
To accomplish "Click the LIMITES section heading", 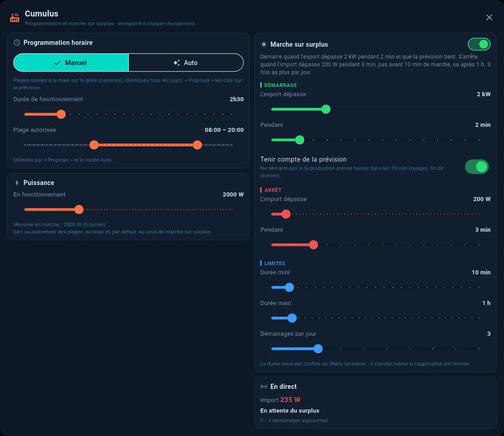I will click(x=274, y=263).
